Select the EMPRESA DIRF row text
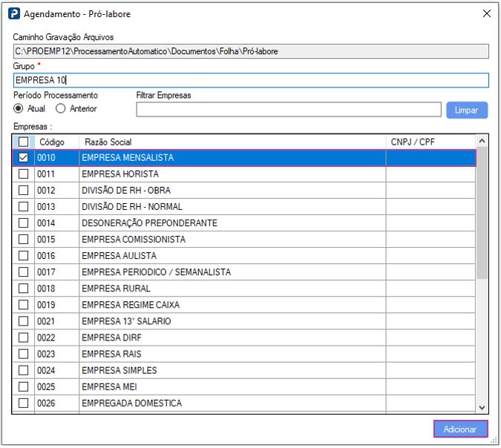The image size is (501, 448). 111,337
